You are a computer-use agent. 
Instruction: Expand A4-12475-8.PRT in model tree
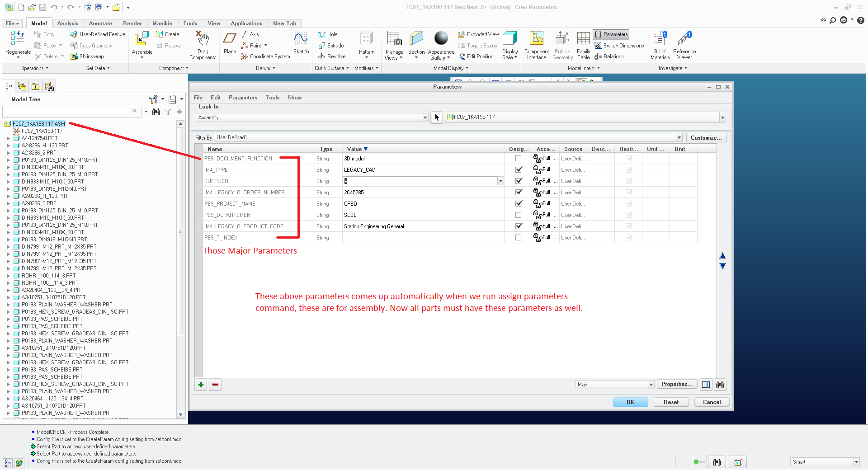8,138
